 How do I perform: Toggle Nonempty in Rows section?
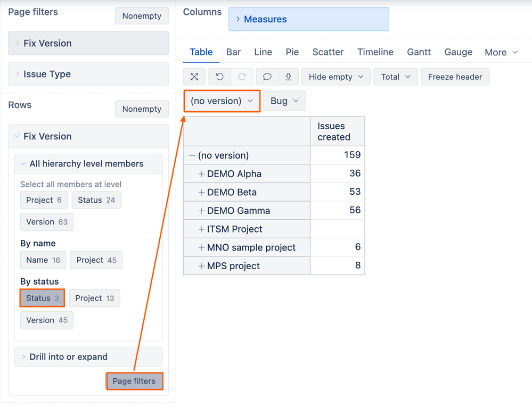(x=142, y=109)
